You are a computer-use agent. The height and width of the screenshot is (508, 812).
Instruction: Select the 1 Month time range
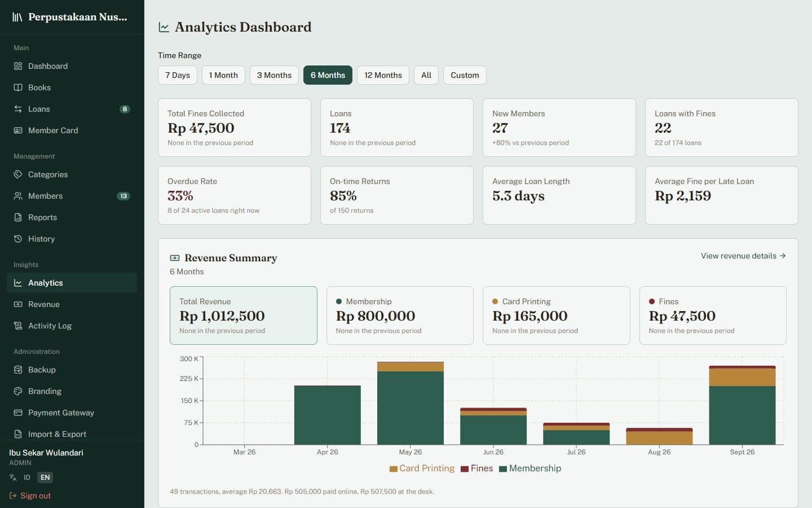(223, 75)
